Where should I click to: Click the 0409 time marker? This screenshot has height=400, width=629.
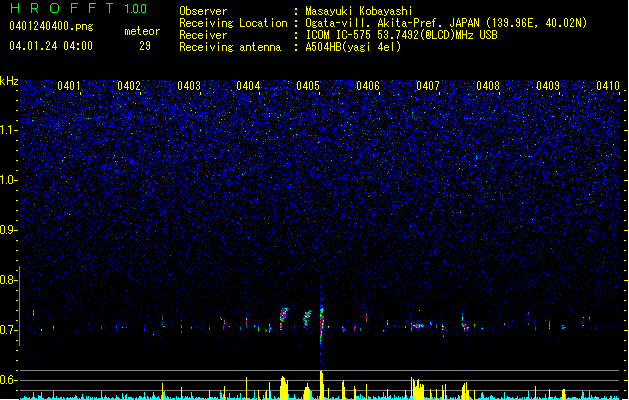[x=548, y=86]
